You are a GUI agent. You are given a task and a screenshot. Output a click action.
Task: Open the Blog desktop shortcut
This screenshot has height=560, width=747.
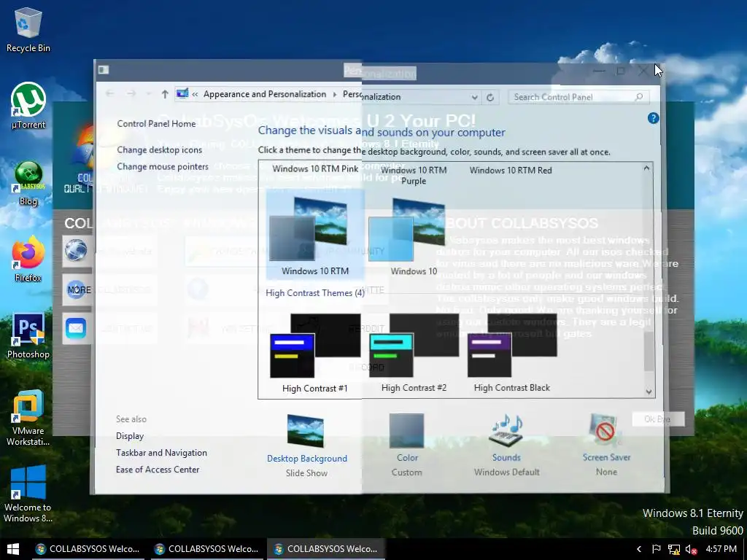coord(28,183)
